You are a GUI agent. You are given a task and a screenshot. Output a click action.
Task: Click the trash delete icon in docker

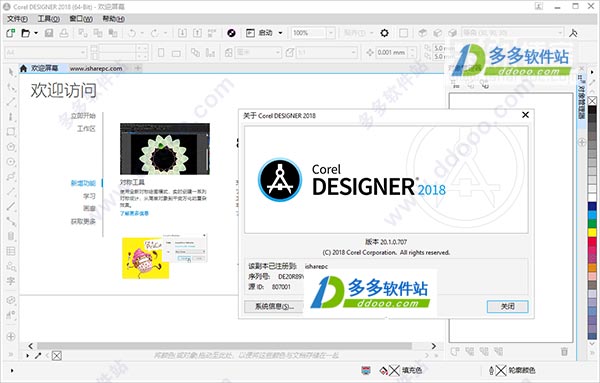tap(564, 351)
